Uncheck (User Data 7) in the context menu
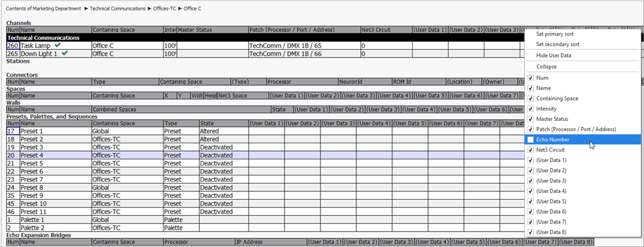Screen dimensions: 644x247 point(531,221)
